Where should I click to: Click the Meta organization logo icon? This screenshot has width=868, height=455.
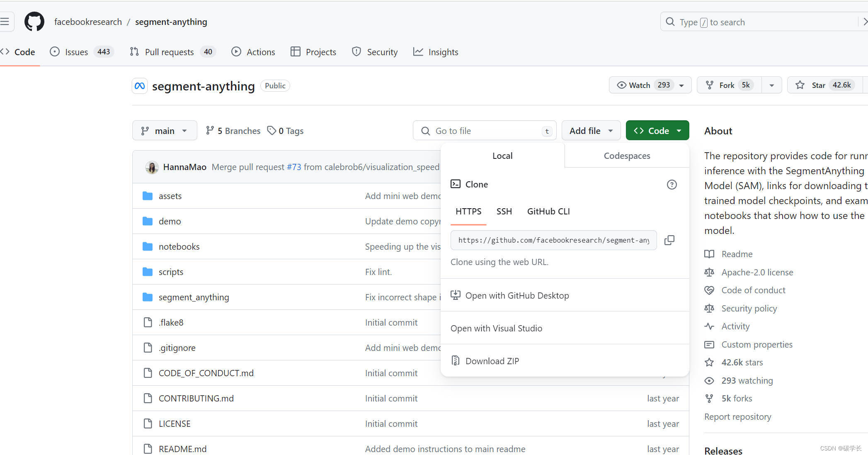point(140,86)
